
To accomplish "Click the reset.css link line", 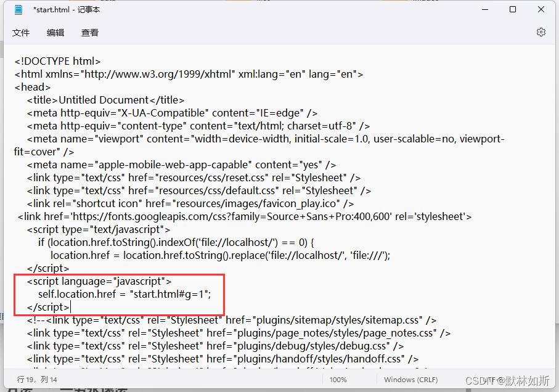I will coord(194,178).
